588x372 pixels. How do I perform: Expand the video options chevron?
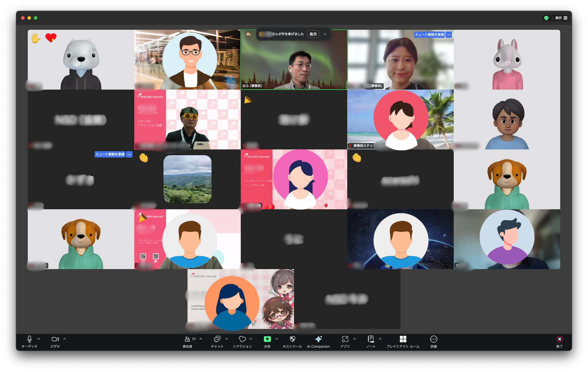point(65,339)
